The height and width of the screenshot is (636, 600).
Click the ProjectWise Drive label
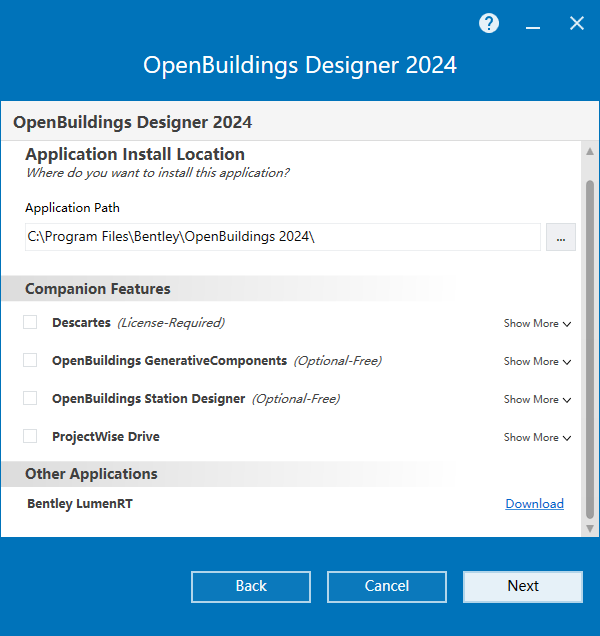106,437
